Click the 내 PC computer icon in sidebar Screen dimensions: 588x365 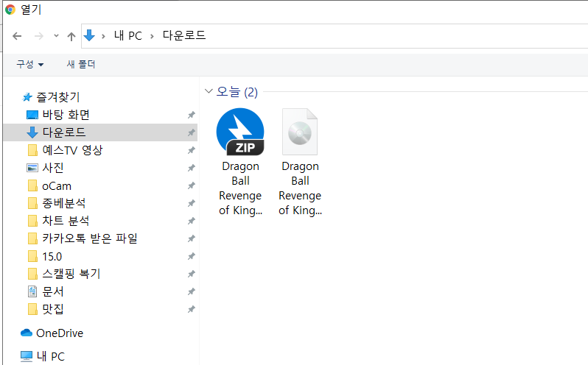click(x=27, y=356)
